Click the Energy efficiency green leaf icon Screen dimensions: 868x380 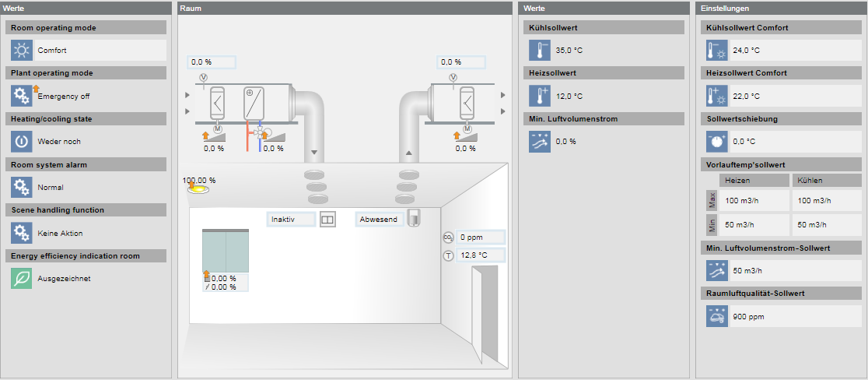21,278
